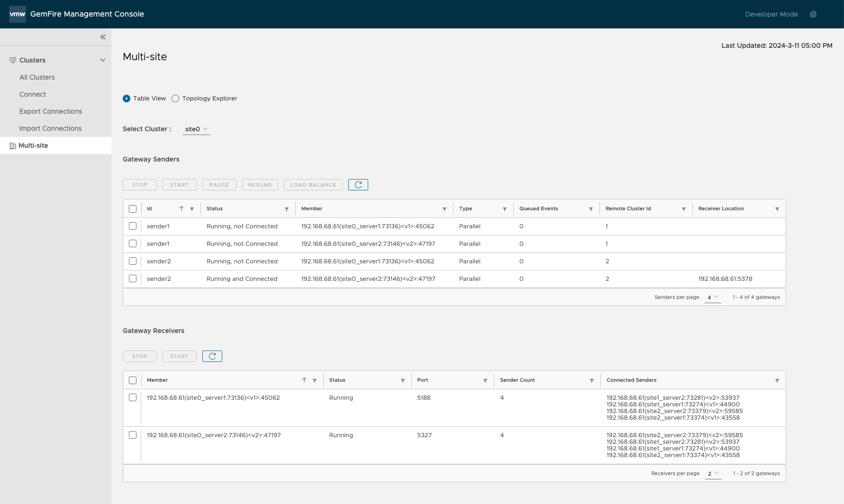Click port value 5327
Image resolution: width=844 pixels, height=504 pixels.
(424, 435)
